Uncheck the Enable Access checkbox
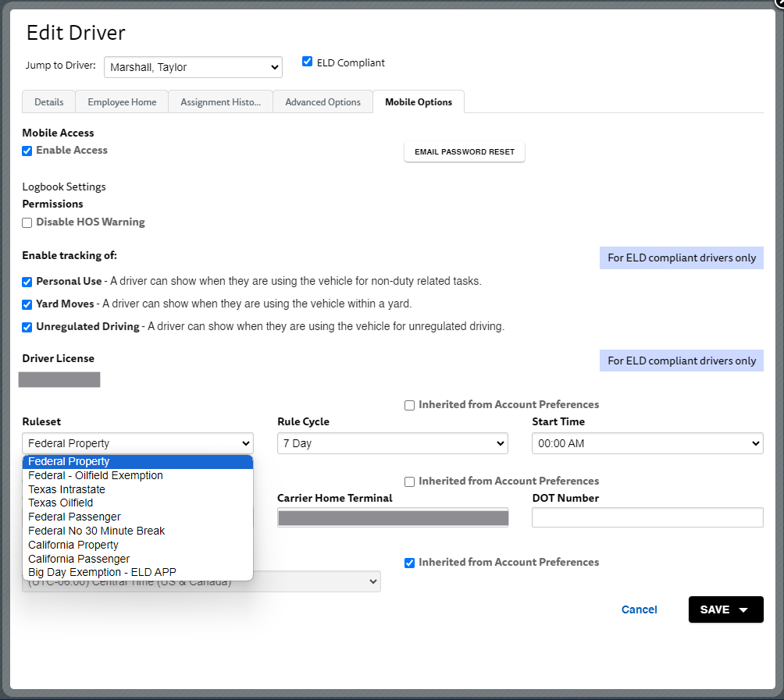The image size is (784, 700). click(x=27, y=151)
